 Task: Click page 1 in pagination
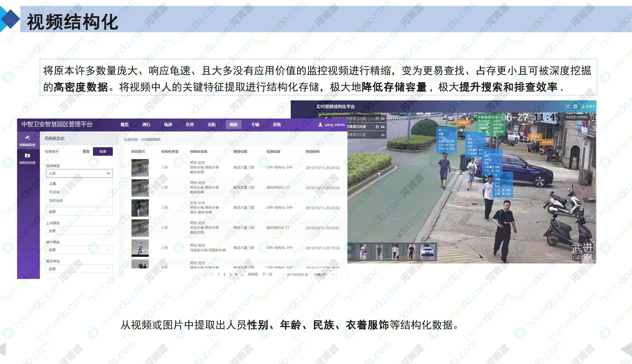click(218, 274)
